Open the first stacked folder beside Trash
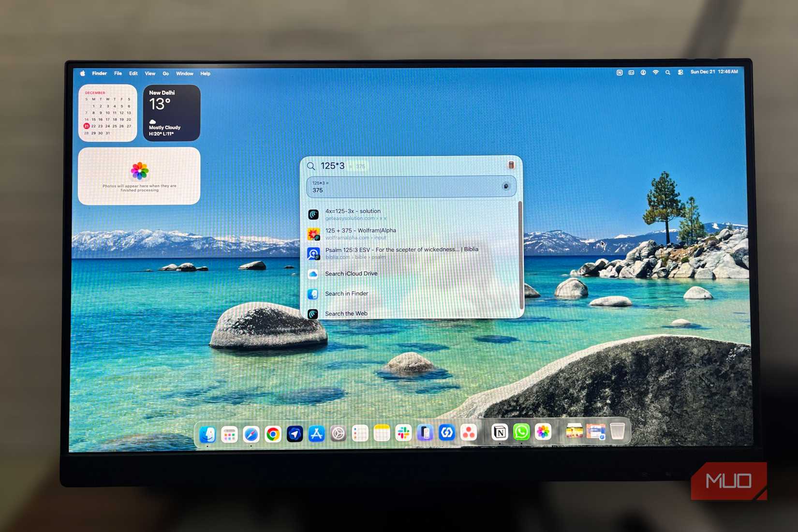 [x=574, y=431]
